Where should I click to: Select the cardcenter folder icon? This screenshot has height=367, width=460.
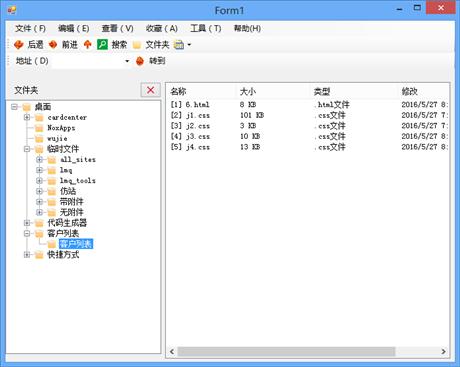coord(39,118)
